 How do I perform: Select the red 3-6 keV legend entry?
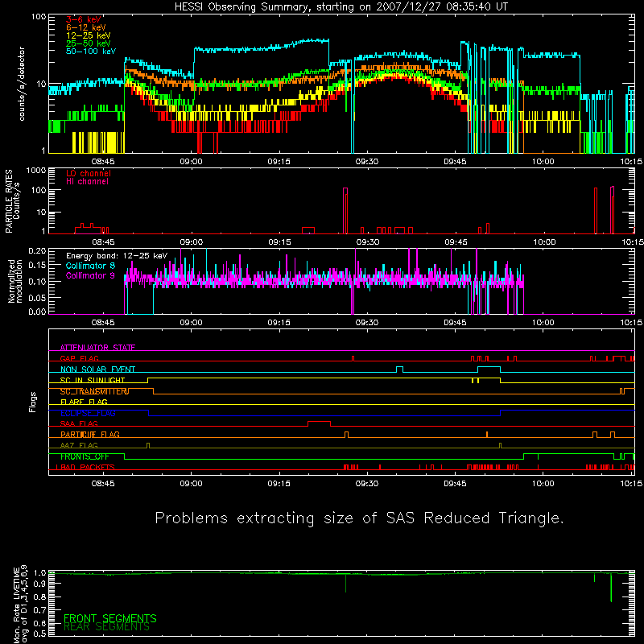[84, 19]
